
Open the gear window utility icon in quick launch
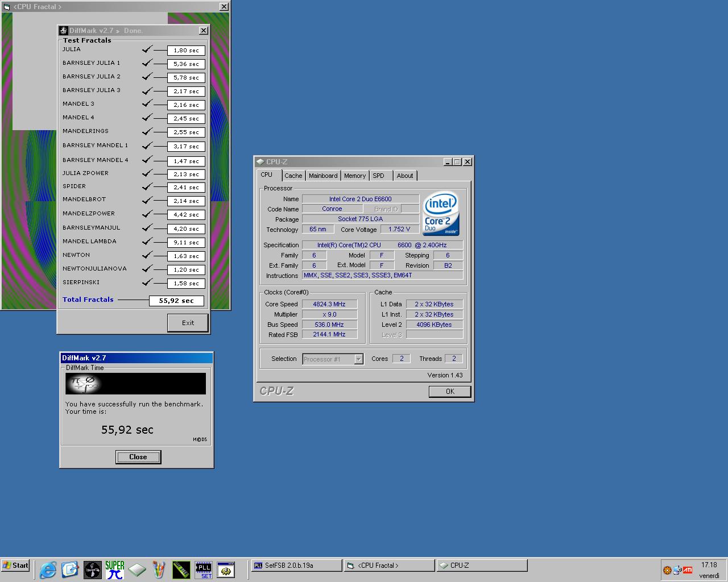[x=226, y=569]
